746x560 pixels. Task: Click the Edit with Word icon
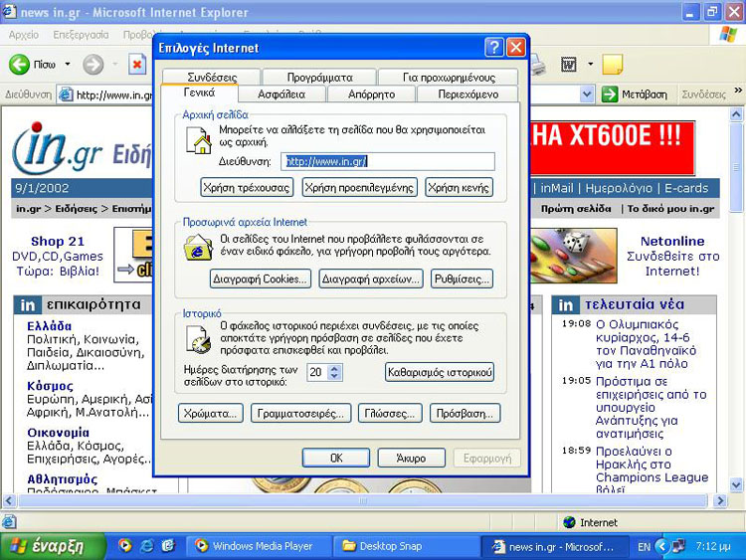coord(569,65)
